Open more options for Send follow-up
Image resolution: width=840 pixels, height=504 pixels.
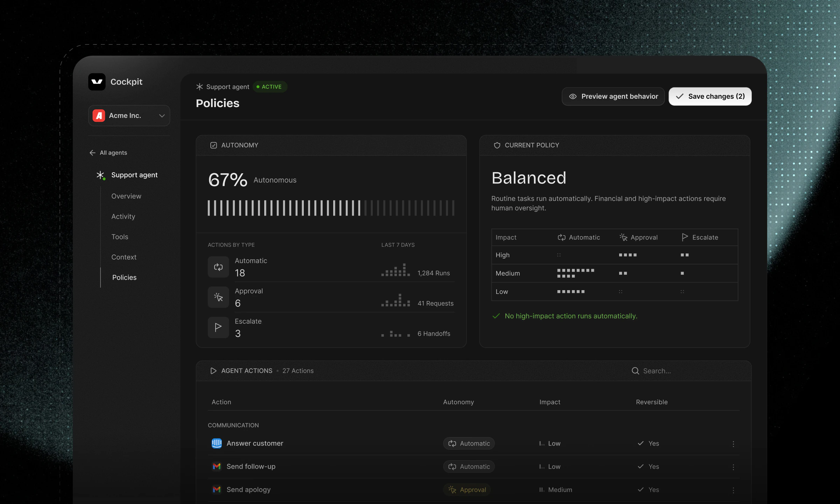[734, 467]
